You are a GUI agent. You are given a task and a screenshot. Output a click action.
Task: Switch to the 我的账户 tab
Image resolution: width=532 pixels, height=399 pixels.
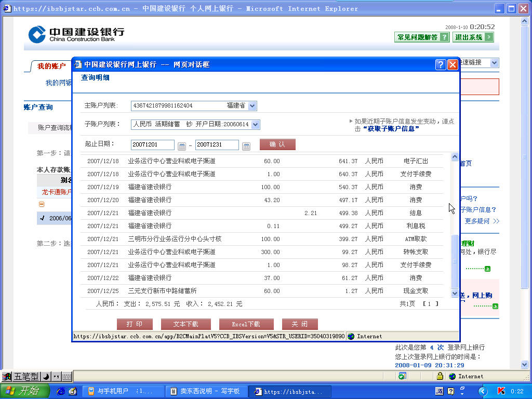pyautogui.click(x=51, y=66)
